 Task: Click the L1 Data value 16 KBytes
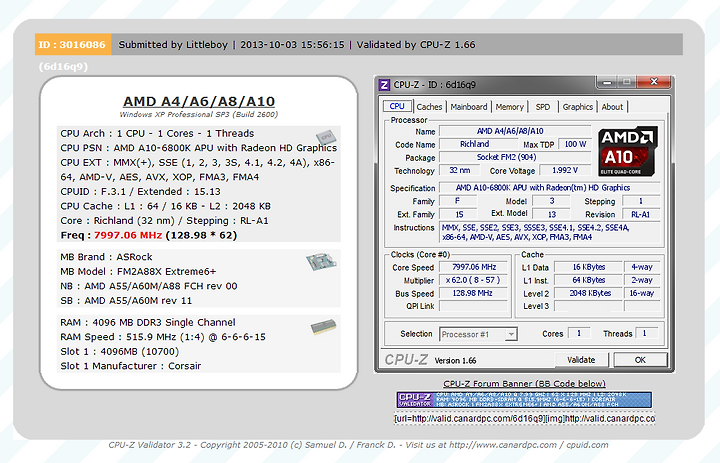point(588,267)
